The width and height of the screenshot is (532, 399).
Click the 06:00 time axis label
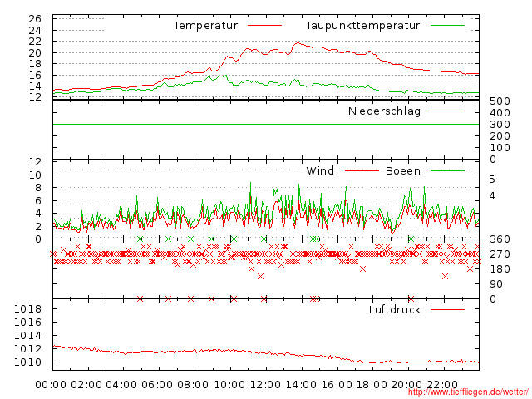coord(157,385)
